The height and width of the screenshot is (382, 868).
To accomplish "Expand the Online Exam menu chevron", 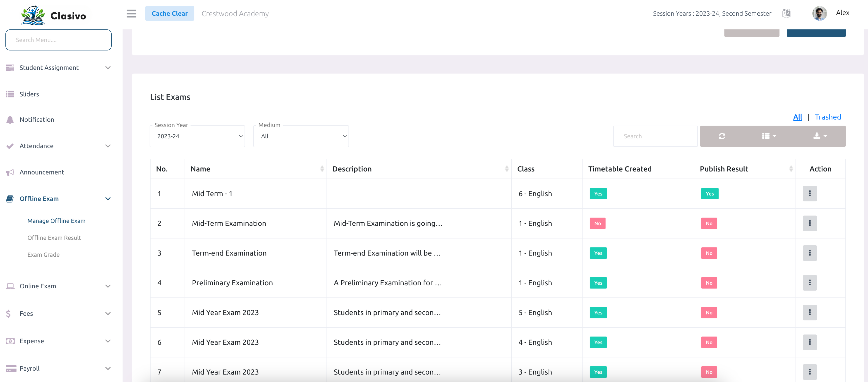I will tap(108, 286).
